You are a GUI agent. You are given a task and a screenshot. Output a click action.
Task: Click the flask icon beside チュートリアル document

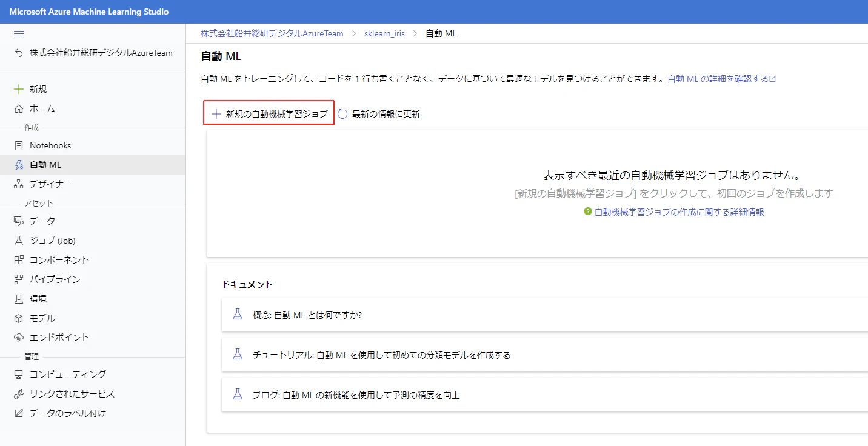tap(238, 354)
